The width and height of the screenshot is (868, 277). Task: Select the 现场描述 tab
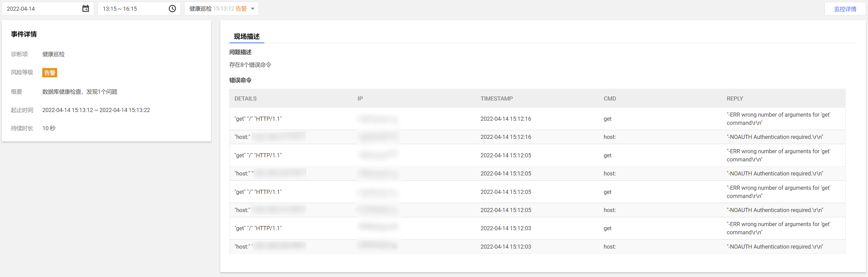tap(247, 36)
